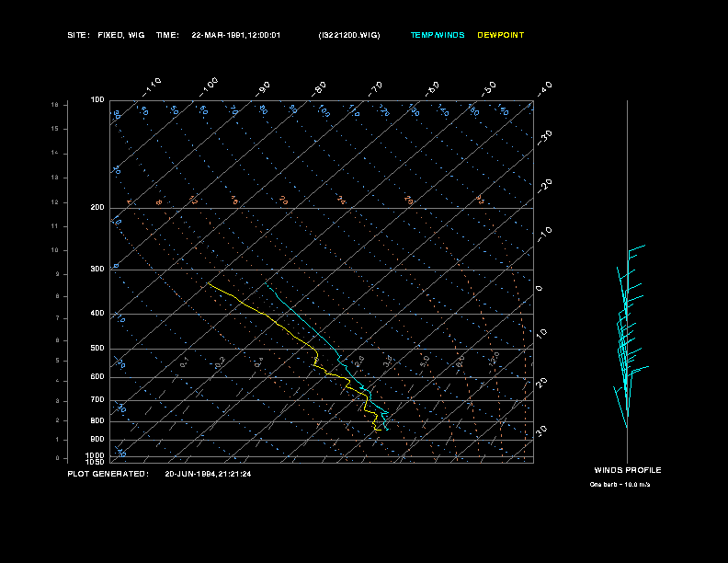Select the generation date "20-JUN-1994,21:21:24"
The height and width of the screenshot is (563, 728).
coord(208,474)
